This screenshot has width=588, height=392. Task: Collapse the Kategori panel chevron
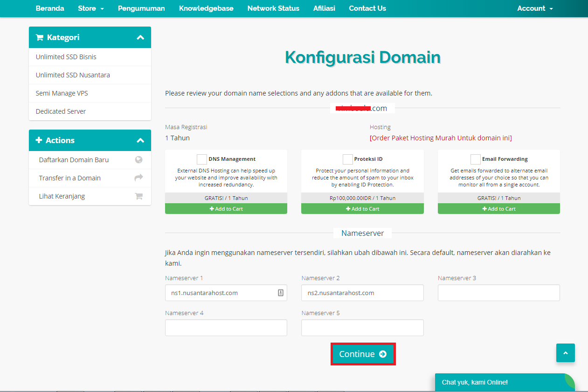point(140,37)
